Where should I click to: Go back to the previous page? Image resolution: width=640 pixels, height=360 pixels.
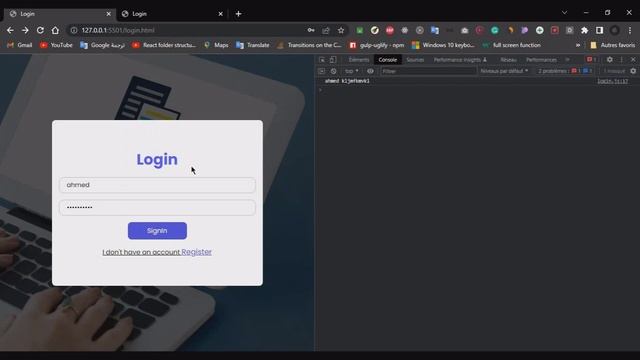[x=10, y=30]
